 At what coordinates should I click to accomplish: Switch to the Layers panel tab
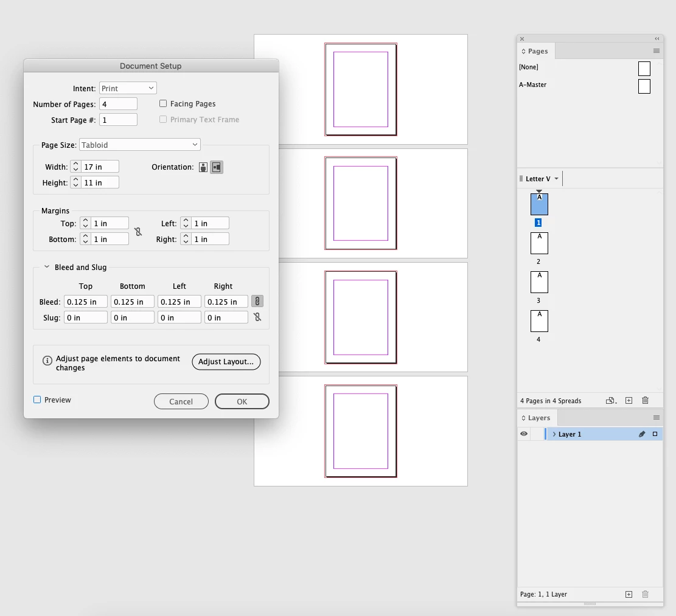coord(538,417)
